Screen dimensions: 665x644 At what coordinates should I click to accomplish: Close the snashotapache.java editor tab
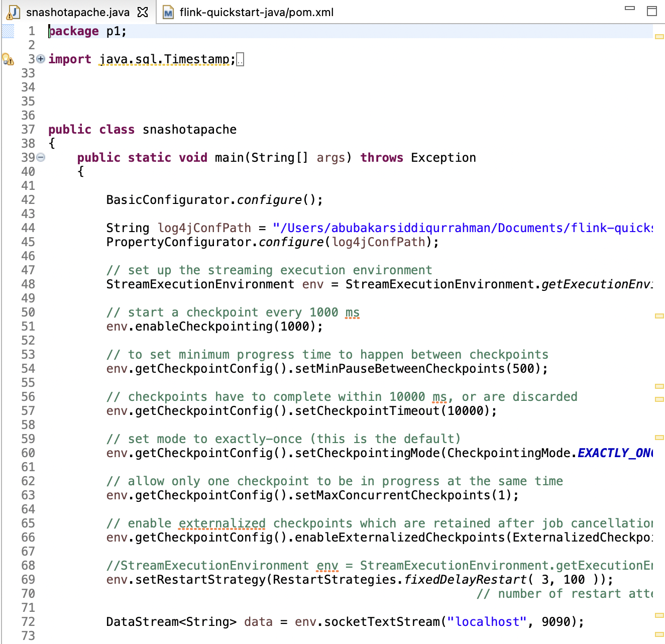pos(143,12)
